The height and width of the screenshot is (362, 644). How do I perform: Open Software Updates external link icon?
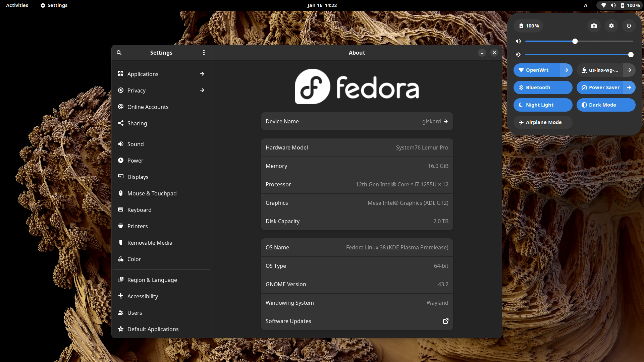(x=445, y=321)
